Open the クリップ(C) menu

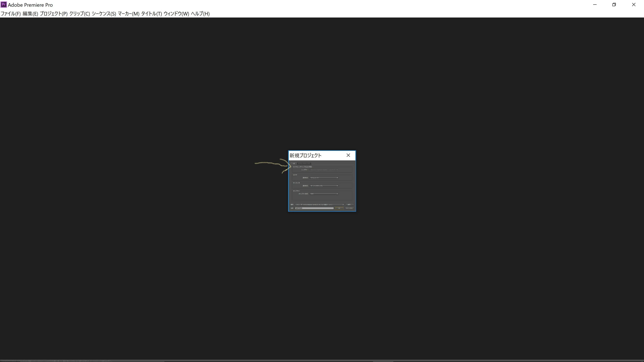click(79, 14)
